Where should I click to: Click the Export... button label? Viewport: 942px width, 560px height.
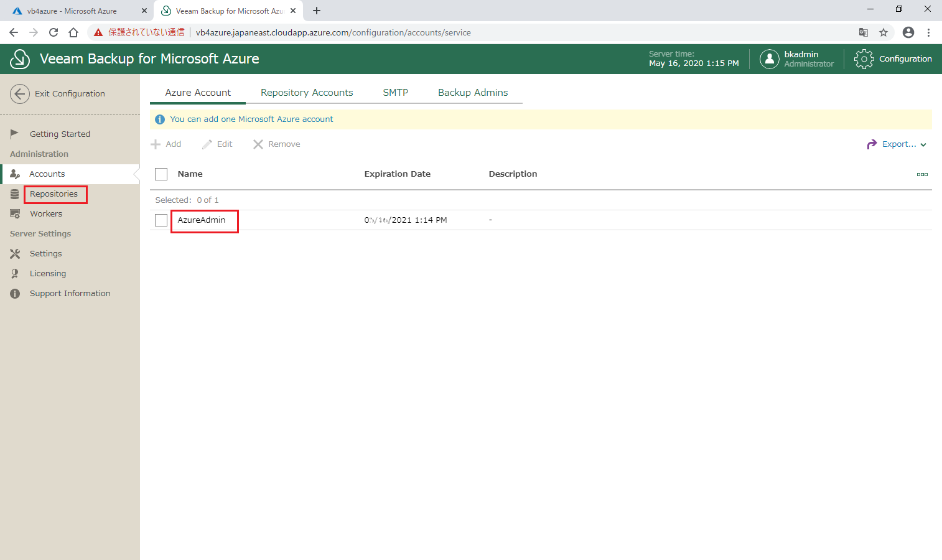[899, 144]
